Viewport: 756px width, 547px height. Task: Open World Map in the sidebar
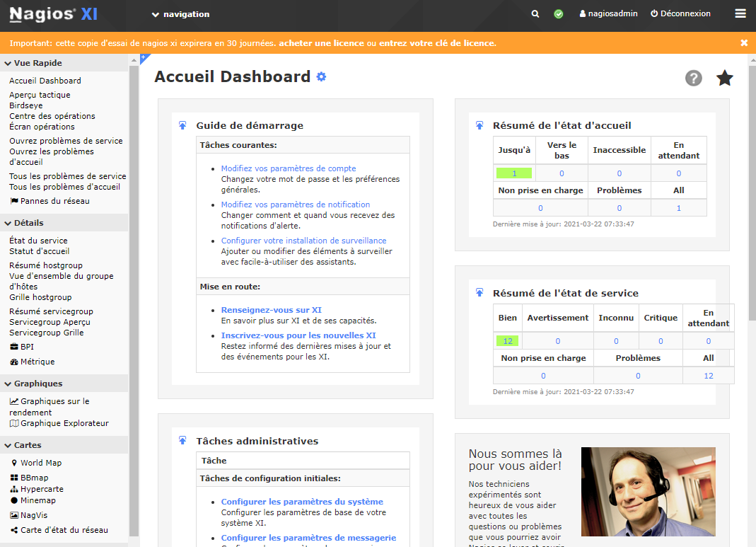coord(40,463)
